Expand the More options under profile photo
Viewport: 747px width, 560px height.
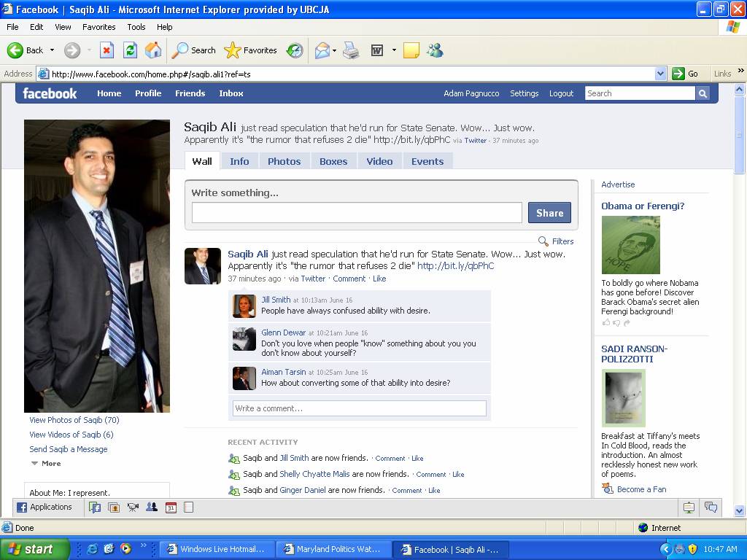coord(46,463)
